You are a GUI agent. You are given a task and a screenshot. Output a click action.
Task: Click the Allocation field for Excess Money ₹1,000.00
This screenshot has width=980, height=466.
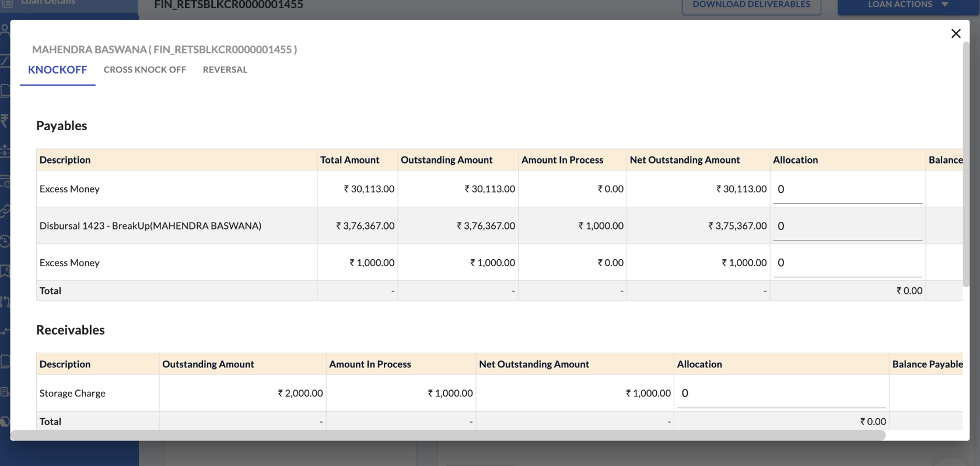click(848, 263)
